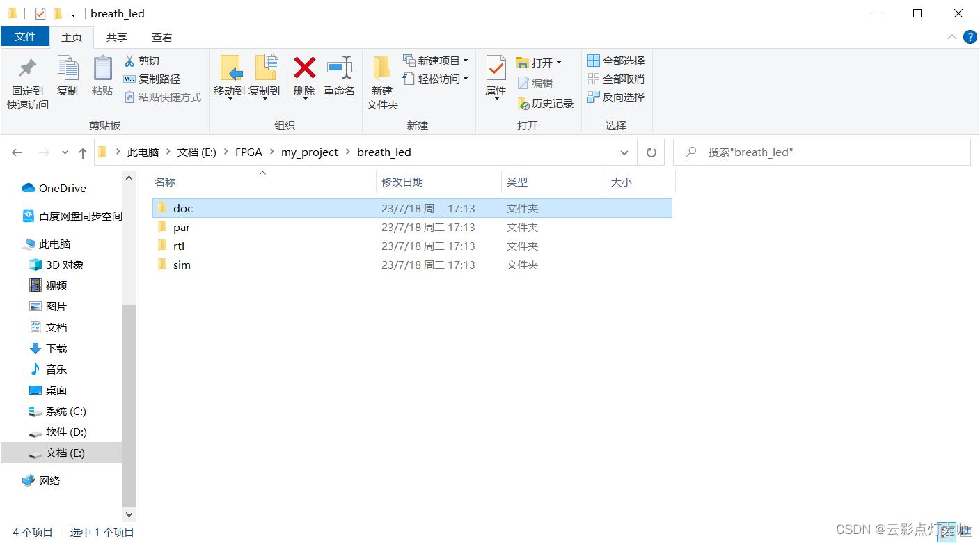
Task: Open 网络 network in navigation pane
Action: [x=41, y=480]
